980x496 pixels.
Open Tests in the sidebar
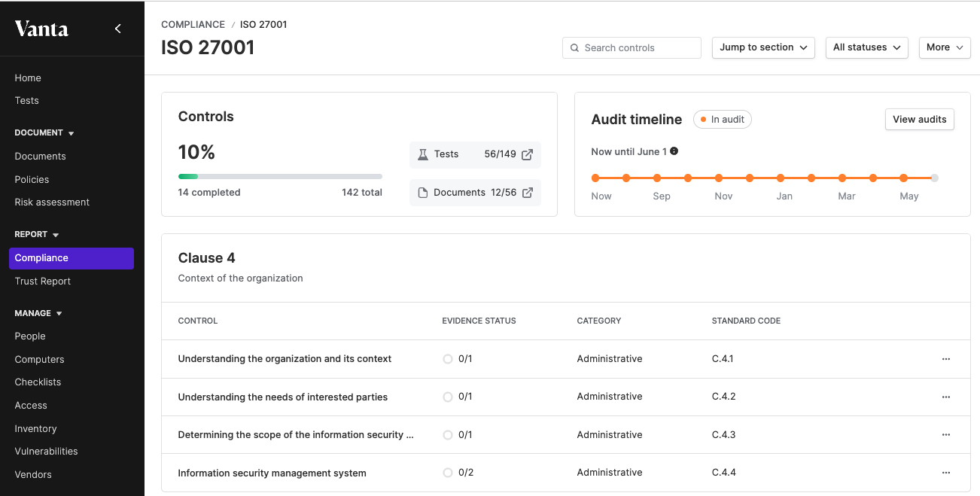click(26, 101)
